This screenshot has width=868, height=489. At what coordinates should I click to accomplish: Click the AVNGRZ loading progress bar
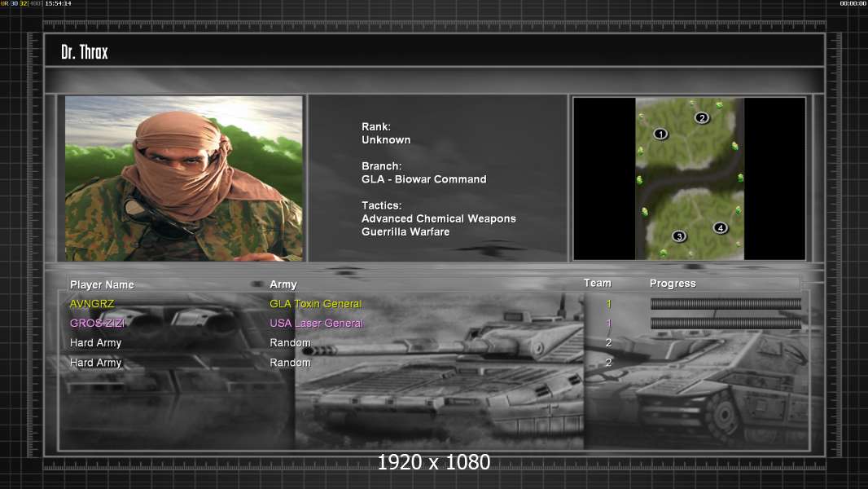click(x=726, y=303)
